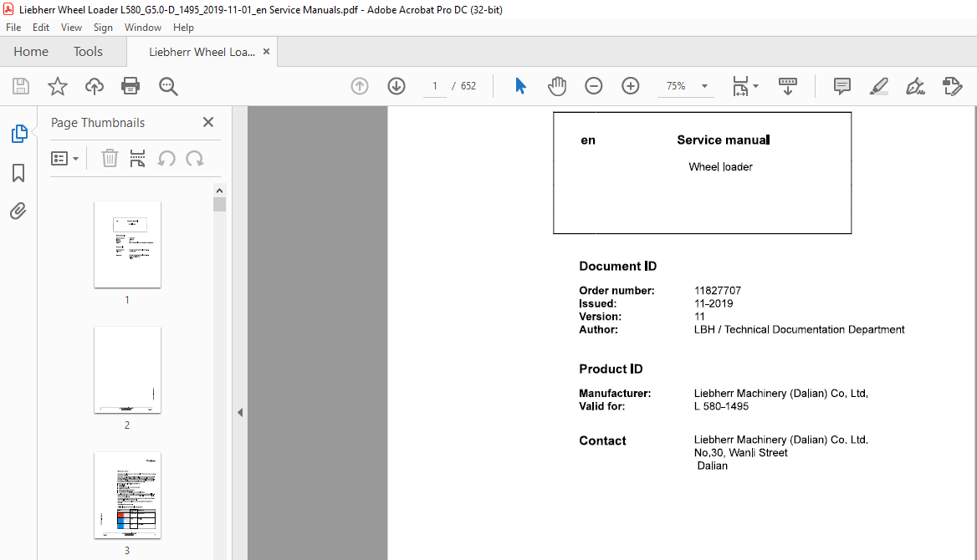This screenshot has height=560, width=977.
Task: Select the Liebherr Wheel Loa... document tab
Action: click(202, 52)
